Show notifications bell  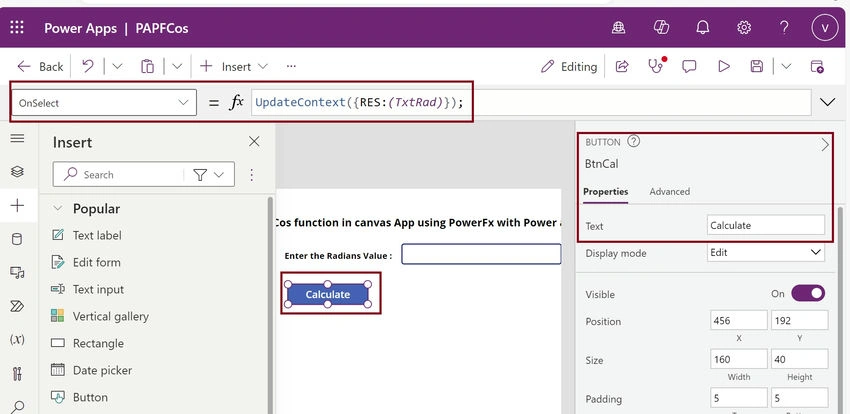point(703,28)
